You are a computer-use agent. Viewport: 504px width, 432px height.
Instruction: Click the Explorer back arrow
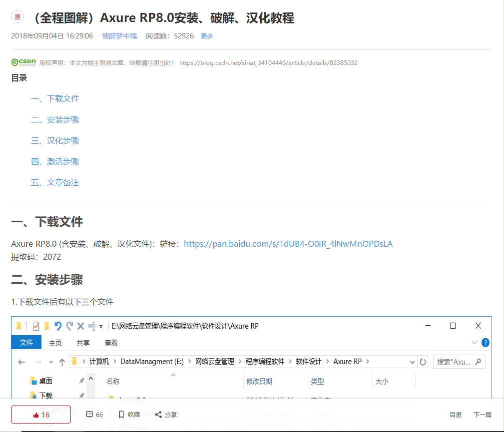pos(21,362)
